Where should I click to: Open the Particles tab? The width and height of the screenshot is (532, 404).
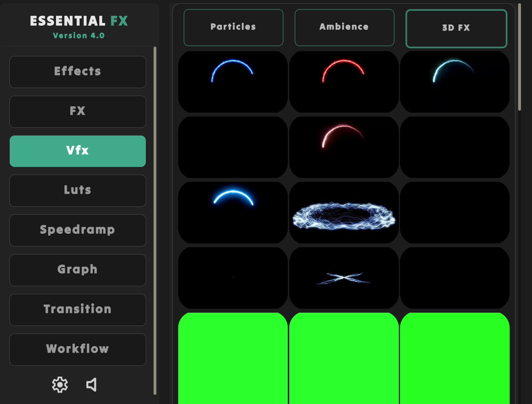(x=233, y=27)
